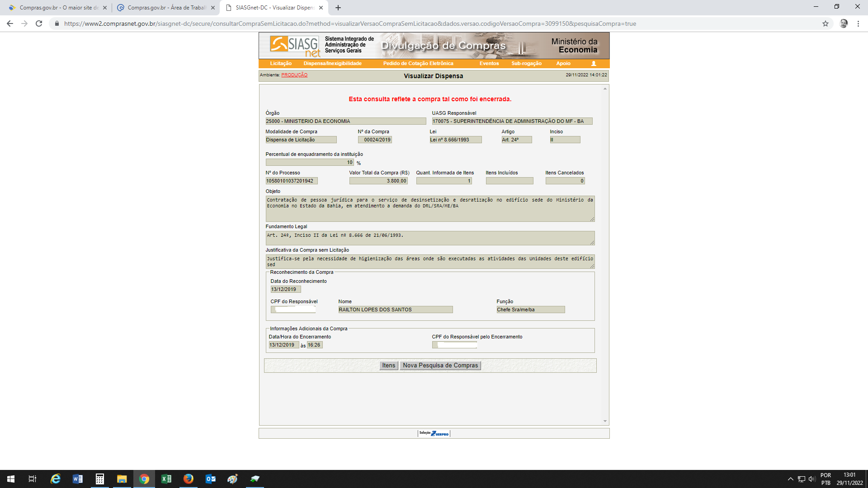Reload the page with the refresh icon
Image resolution: width=868 pixels, height=488 pixels.
[39, 23]
